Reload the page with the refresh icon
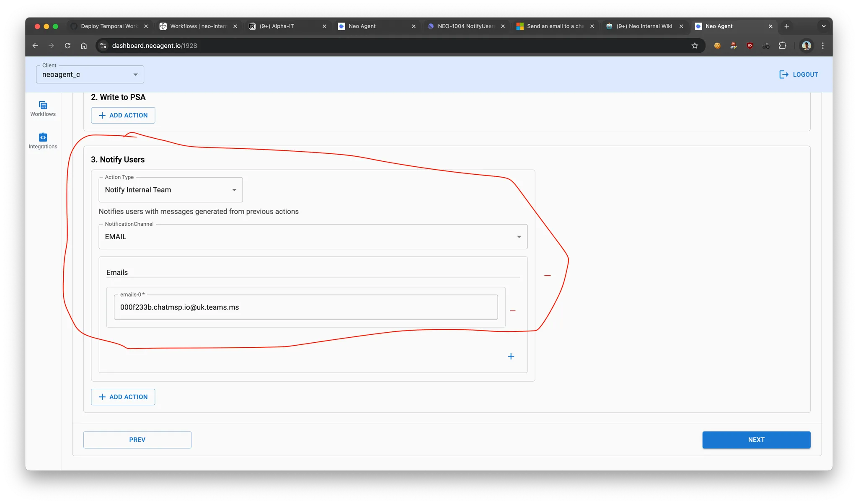 [67, 46]
